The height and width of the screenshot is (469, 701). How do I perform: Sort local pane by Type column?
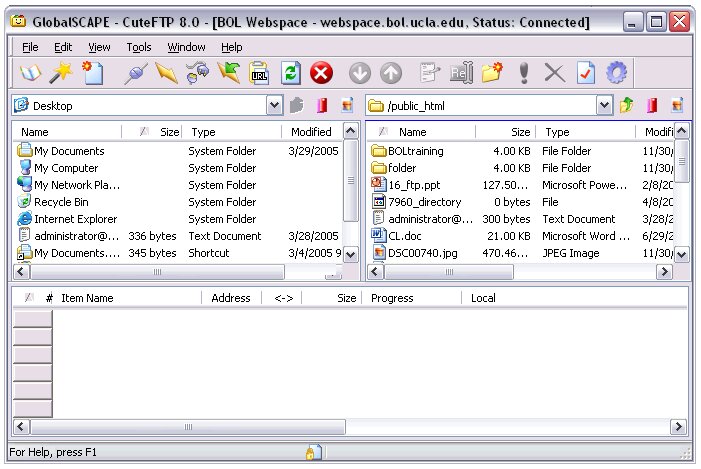tap(232, 132)
